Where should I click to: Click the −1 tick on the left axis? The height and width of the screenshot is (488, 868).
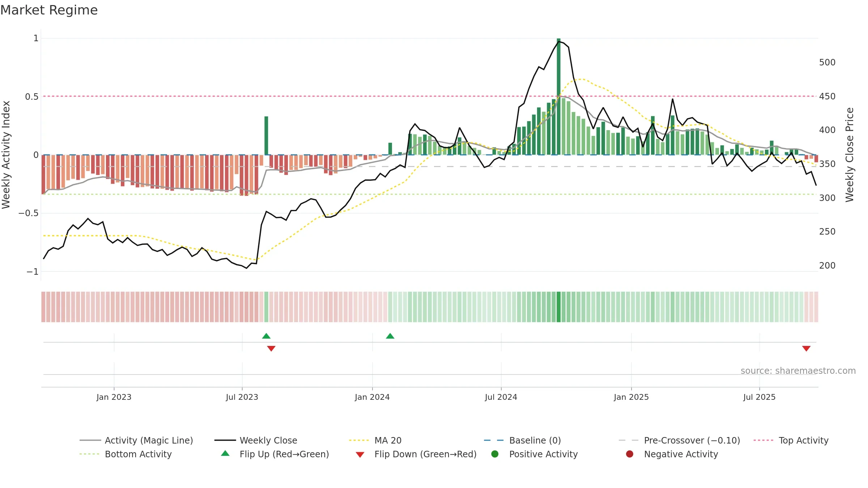[33, 271]
